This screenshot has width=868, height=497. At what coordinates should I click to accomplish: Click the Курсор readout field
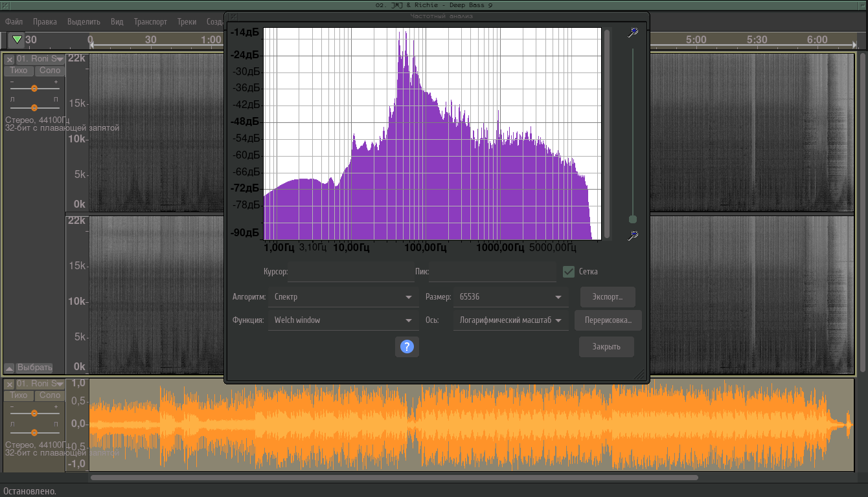[351, 272]
